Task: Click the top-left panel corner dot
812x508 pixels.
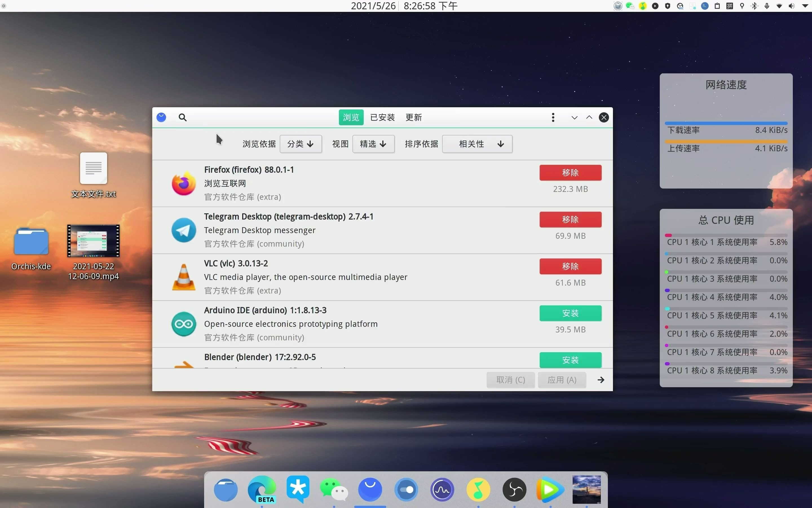Action: (x=4, y=6)
